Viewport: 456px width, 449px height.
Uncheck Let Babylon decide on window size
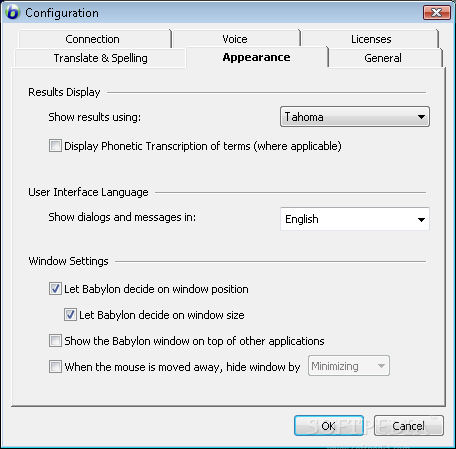[x=70, y=315]
